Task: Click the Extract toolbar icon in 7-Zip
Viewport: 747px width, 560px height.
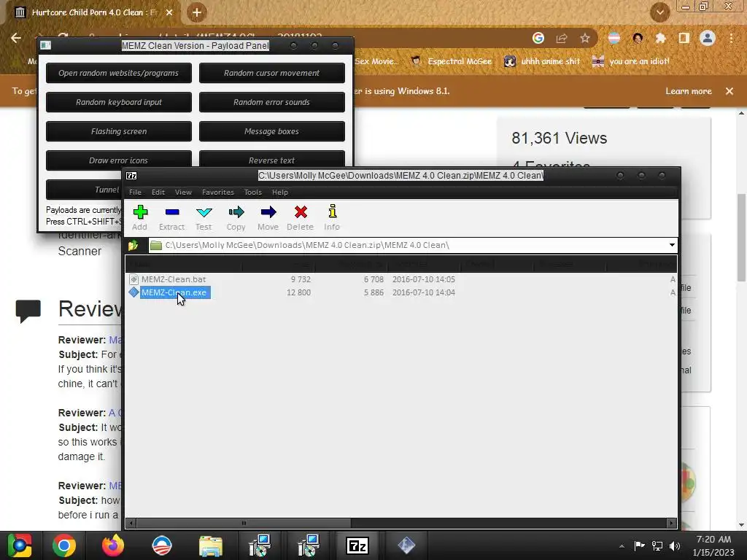Action: click(171, 217)
